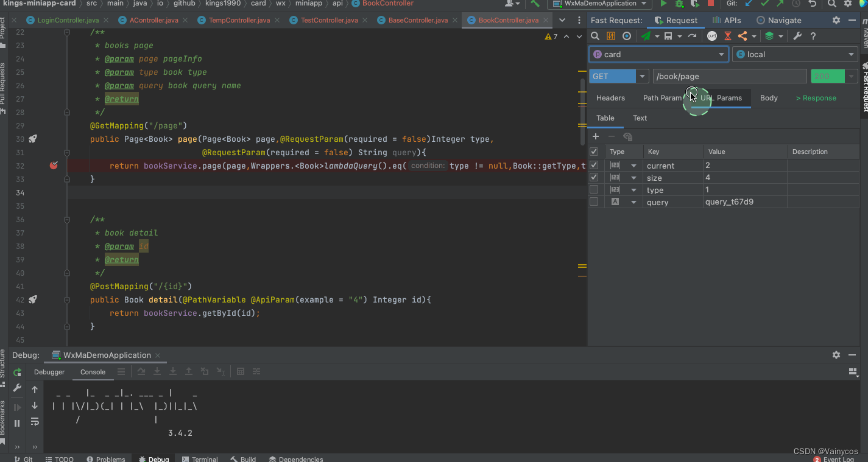Toggle the select-all checkbox in table header
Viewport: 868px width, 462px height.
click(594, 152)
